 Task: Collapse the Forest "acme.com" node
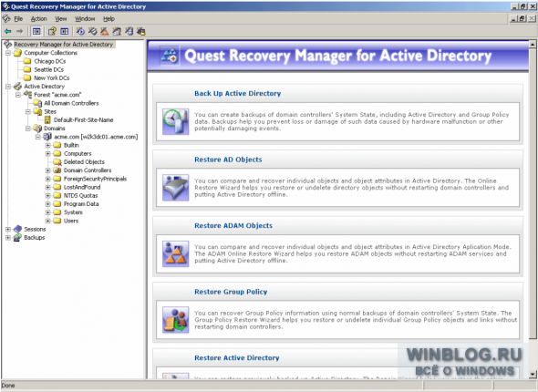tap(18, 95)
